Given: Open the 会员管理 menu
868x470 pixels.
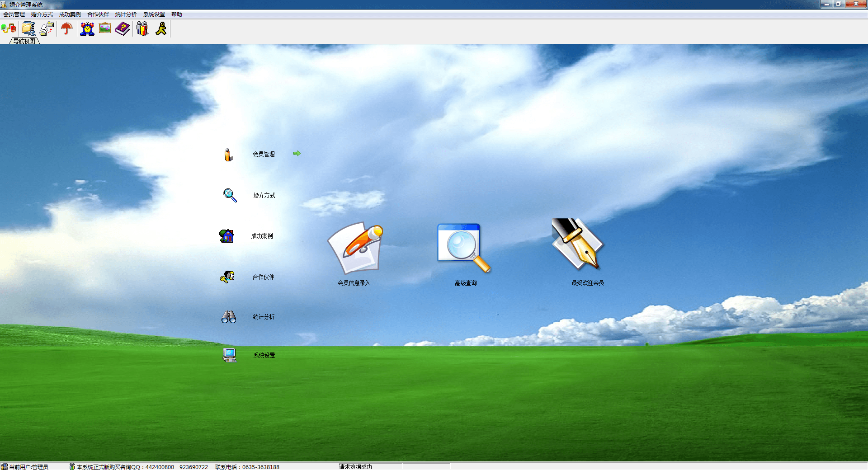Looking at the screenshot, I should [x=14, y=14].
